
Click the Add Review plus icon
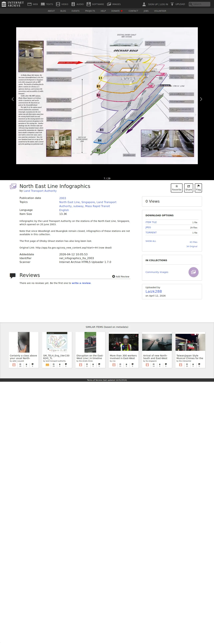tap(113, 276)
